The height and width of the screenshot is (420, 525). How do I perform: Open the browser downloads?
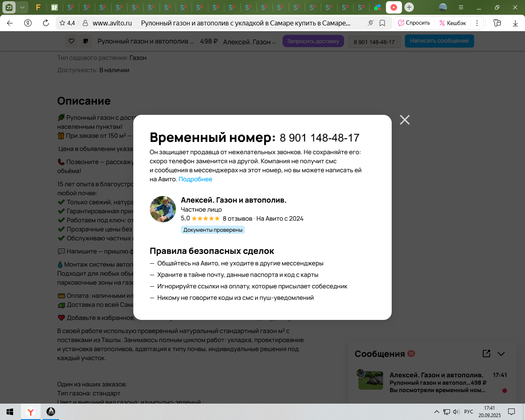(x=515, y=23)
